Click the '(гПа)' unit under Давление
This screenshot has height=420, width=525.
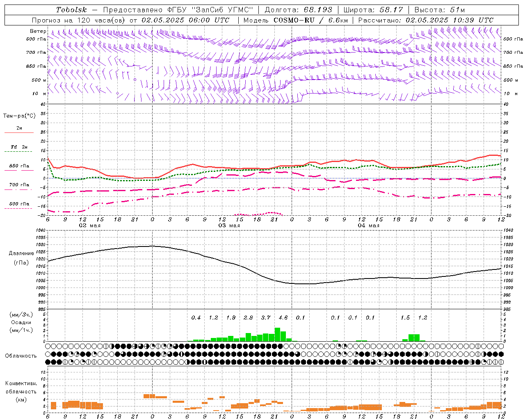tap(21, 263)
